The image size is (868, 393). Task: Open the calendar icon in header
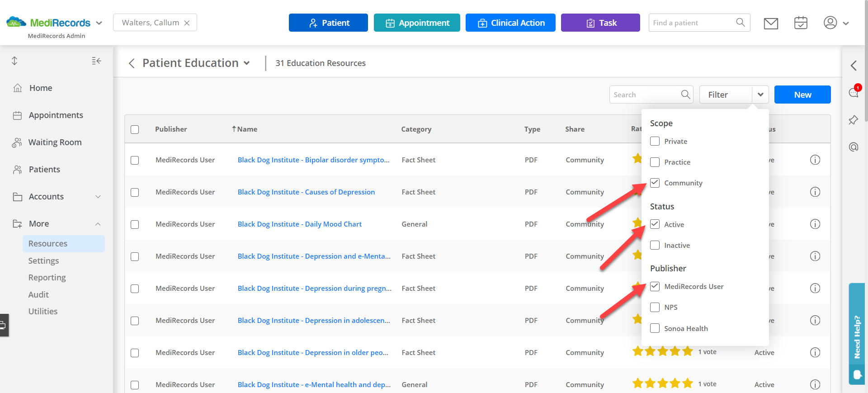[x=801, y=23]
